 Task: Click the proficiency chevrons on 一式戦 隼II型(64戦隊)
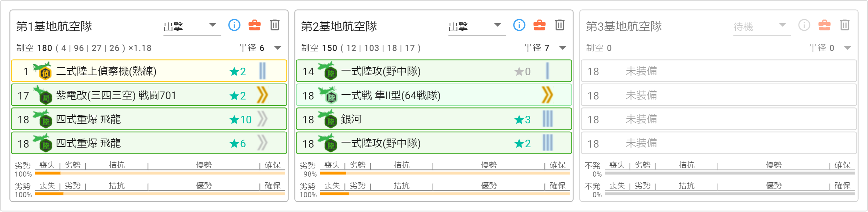[x=547, y=95]
